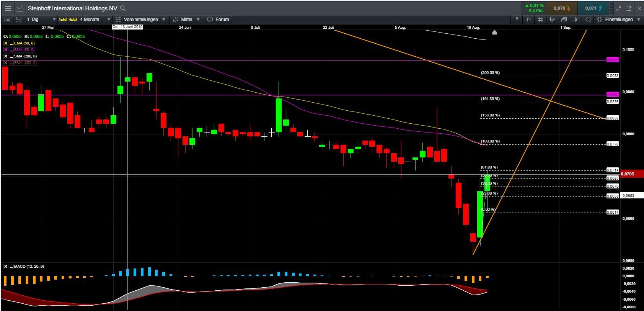Expand the Voreinstellungen dropdown arrow

(164, 19)
